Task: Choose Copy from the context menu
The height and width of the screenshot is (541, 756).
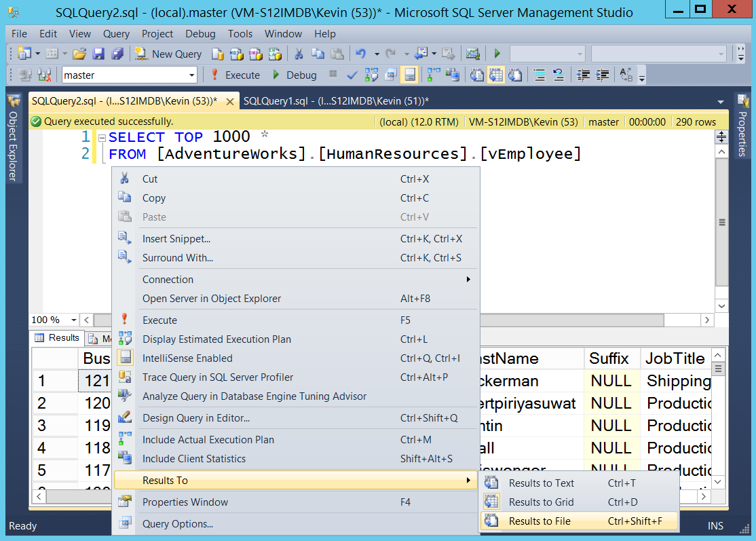Action: point(296,198)
